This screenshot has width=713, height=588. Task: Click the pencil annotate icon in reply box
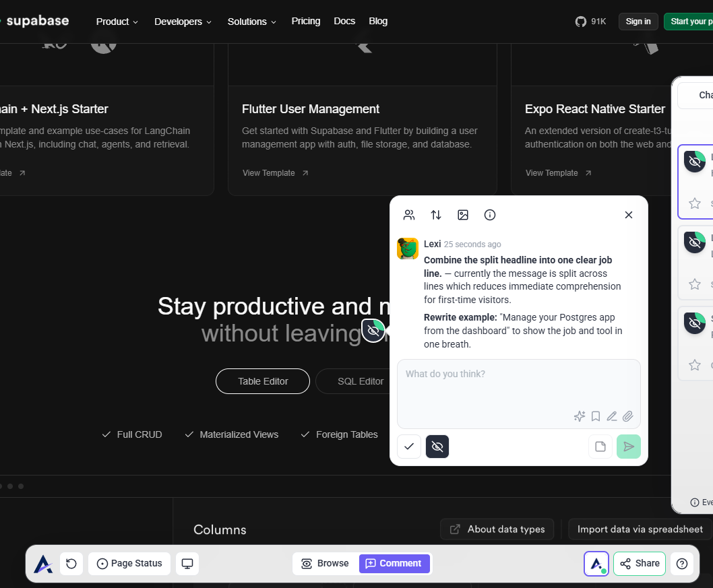(612, 416)
